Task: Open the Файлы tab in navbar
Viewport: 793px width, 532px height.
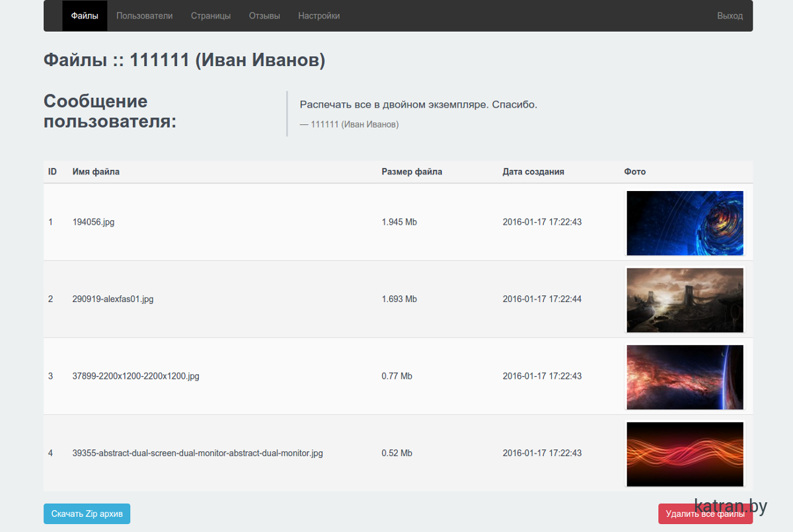Action: [85, 16]
